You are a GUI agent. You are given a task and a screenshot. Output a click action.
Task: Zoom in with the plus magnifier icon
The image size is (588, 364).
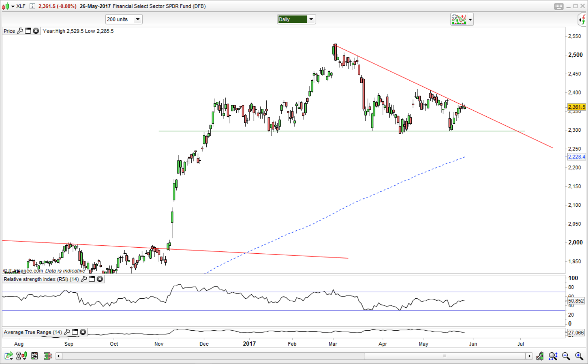click(578, 356)
